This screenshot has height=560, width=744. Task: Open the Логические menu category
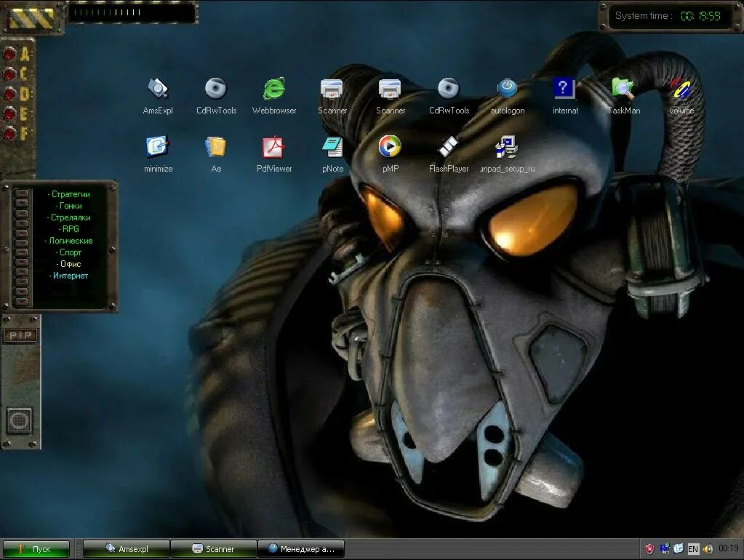69,241
